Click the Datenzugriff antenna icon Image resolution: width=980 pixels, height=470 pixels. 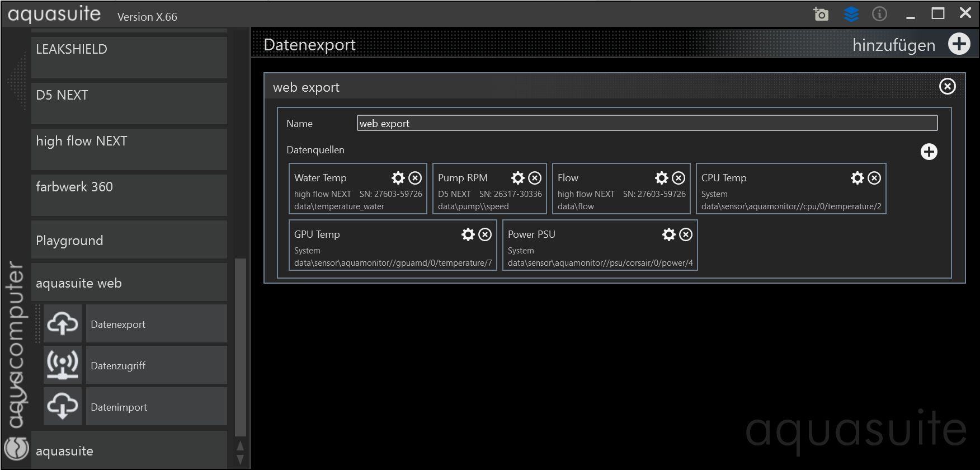click(x=63, y=365)
